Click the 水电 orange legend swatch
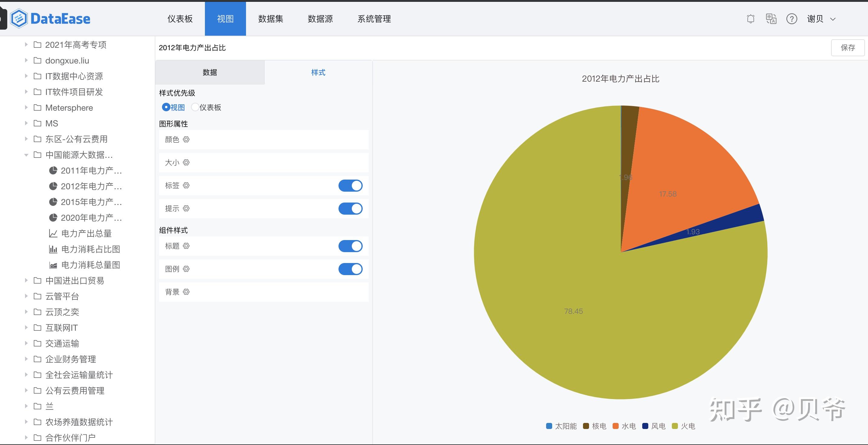The width and height of the screenshot is (868, 445). pyautogui.click(x=616, y=426)
